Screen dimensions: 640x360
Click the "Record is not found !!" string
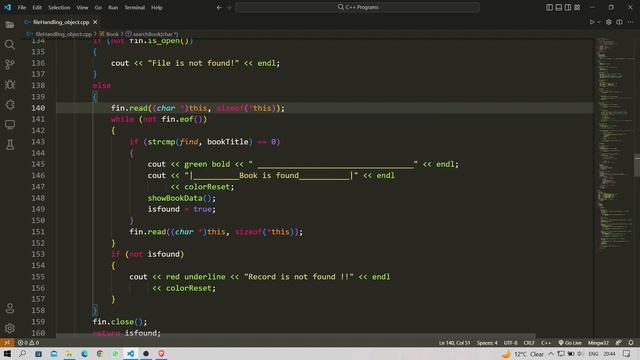tap(299, 277)
